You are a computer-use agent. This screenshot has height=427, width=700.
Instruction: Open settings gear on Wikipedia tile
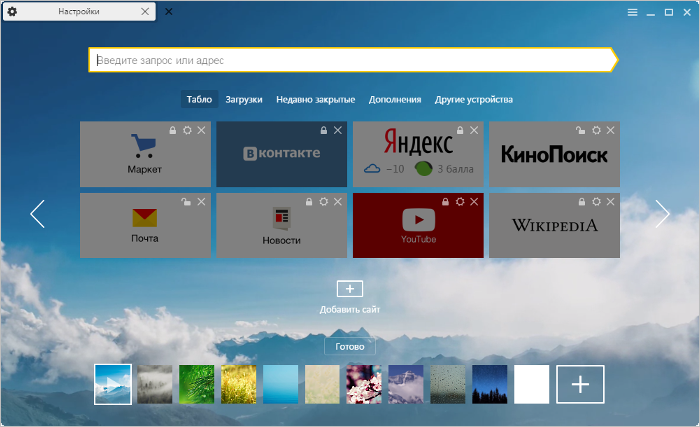(596, 202)
